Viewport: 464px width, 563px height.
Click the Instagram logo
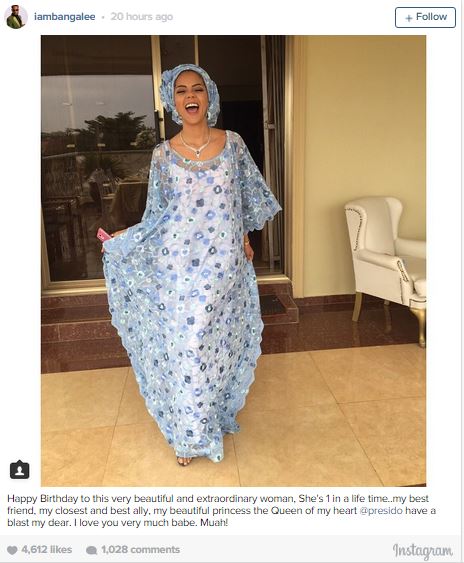[x=422, y=550]
